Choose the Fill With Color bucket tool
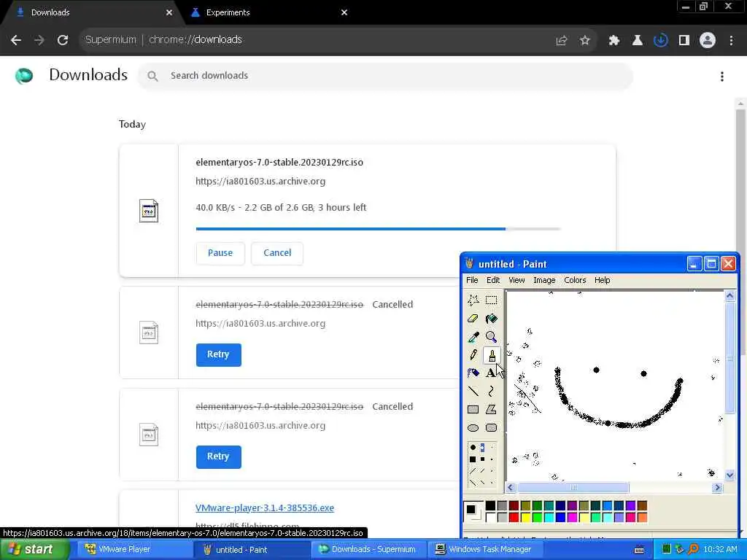Viewport: 747px width, 560px height. [x=491, y=319]
